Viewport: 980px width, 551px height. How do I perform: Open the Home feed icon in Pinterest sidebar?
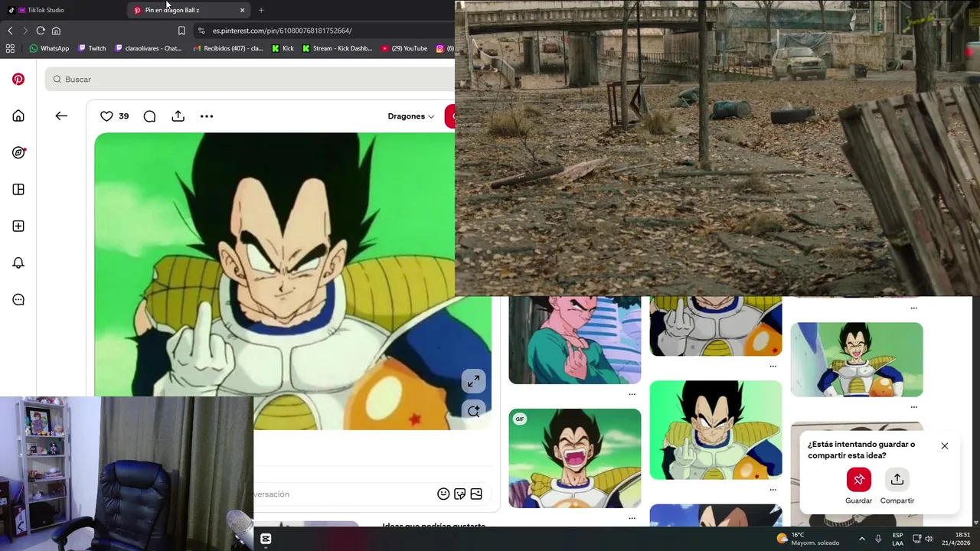pyautogui.click(x=18, y=116)
